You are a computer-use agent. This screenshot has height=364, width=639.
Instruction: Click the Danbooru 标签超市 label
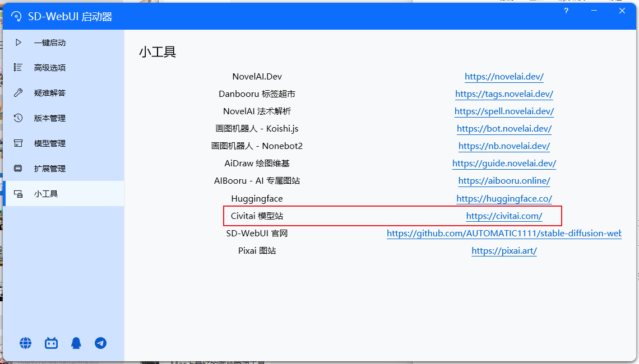257,94
